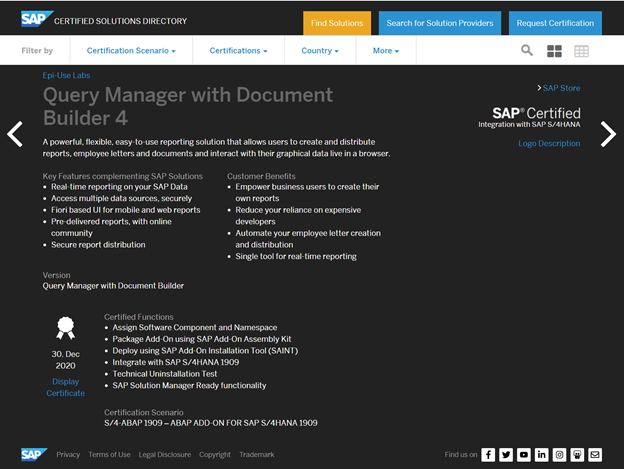Click 'Access multiple data sources, securely'
The image size is (624, 469).
tap(121, 198)
